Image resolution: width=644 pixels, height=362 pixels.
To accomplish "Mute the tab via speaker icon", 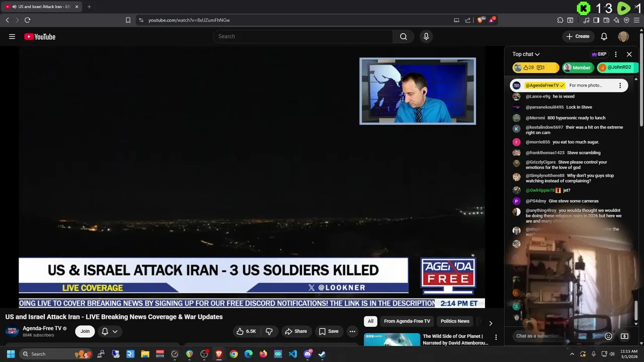I will [x=14, y=7].
